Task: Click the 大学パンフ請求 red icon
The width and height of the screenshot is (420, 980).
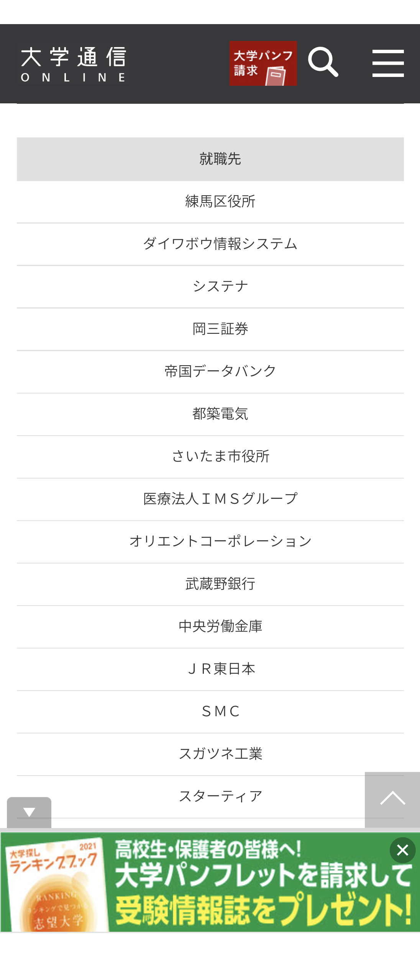Action: point(263,63)
